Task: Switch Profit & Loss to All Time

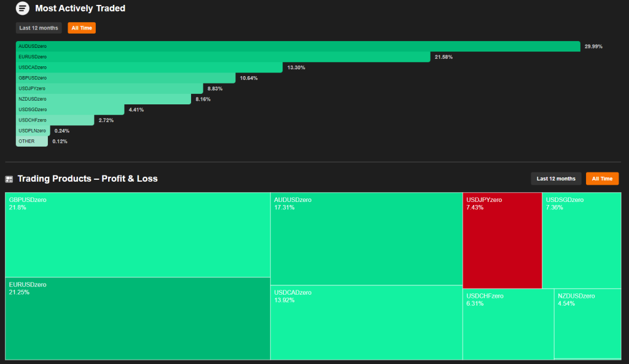Action: click(602, 179)
